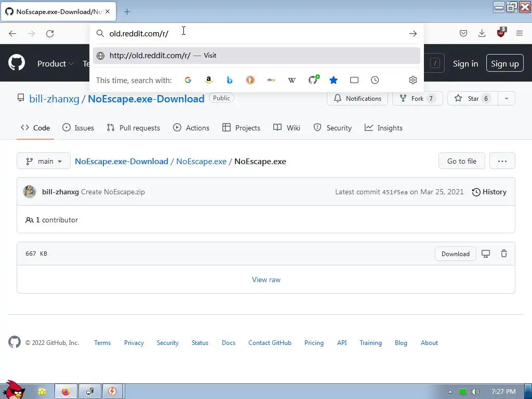The height and width of the screenshot is (399, 532).
Task: Open the Pocket save icon
Action: (x=463, y=33)
